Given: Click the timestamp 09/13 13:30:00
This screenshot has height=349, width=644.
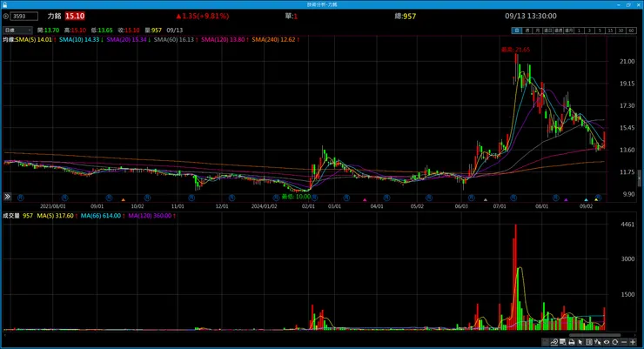Looking at the screenshot, I should [x=531, y=16].
